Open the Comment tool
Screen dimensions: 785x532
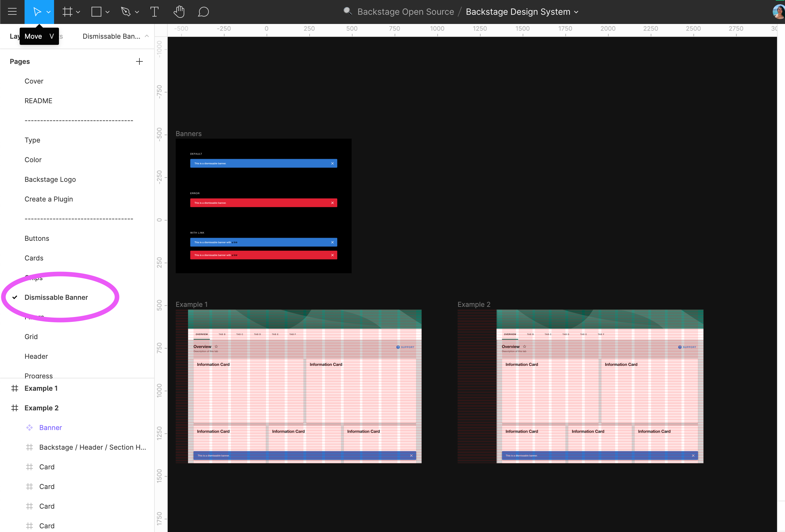coord(203,11)
